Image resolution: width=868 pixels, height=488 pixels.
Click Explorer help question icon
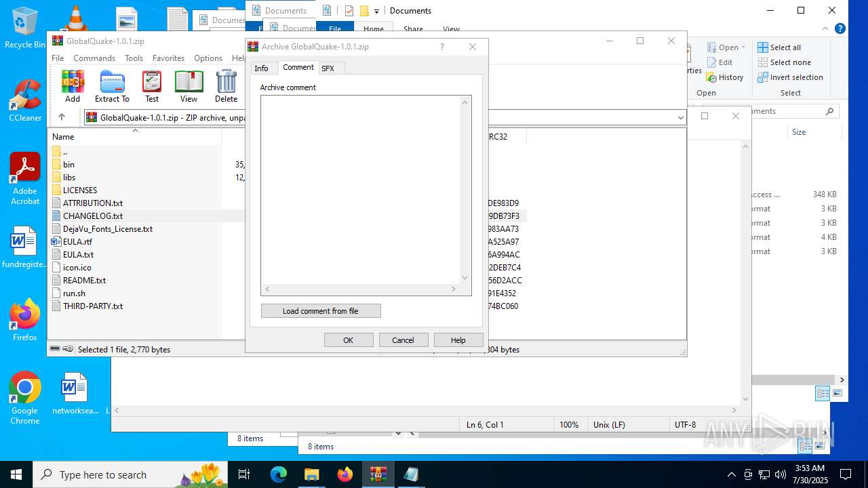click(840, 28)
